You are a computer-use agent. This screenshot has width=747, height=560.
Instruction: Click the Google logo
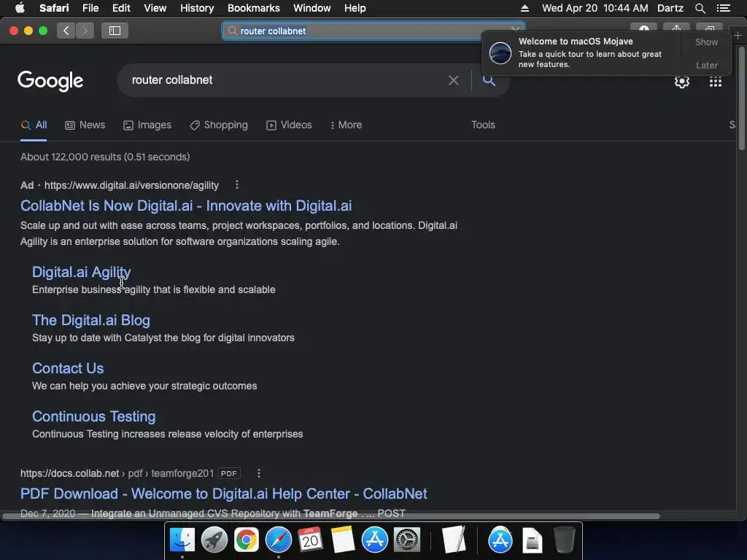click(x=50, y=81)
